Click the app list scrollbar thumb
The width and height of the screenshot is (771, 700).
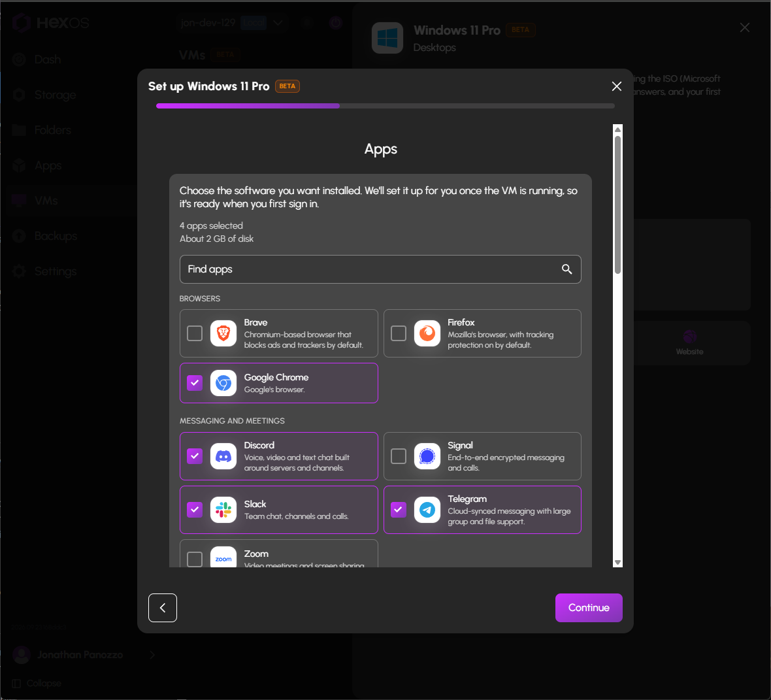click(617, 204)
